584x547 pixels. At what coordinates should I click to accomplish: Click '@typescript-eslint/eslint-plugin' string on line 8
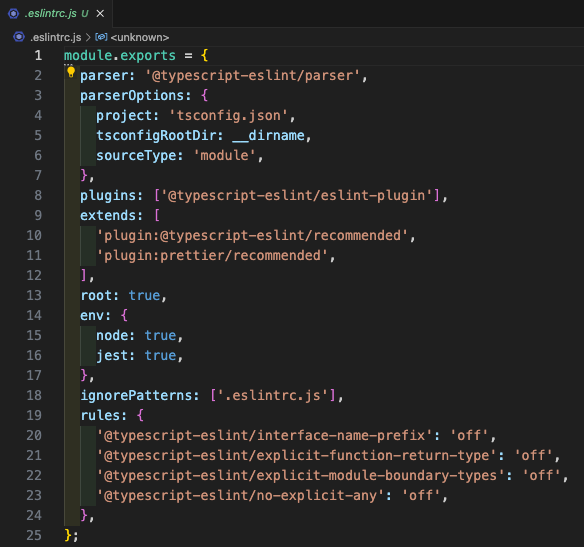(x=297, y=195)
